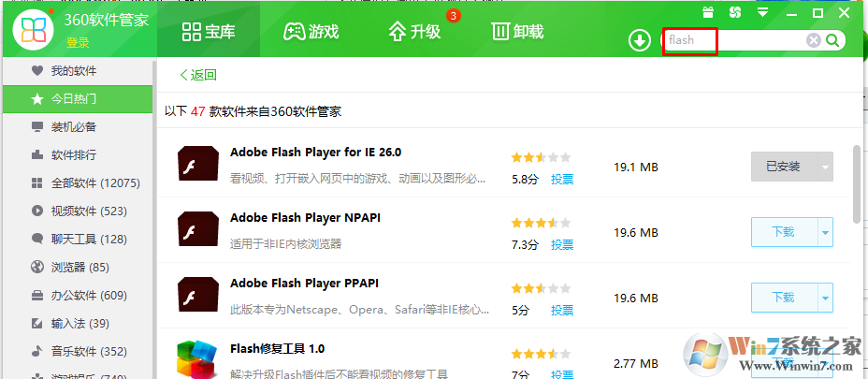Open the gift box icon in title bar
This screenshot has width=868, height=379.
(x=707, y=12)
